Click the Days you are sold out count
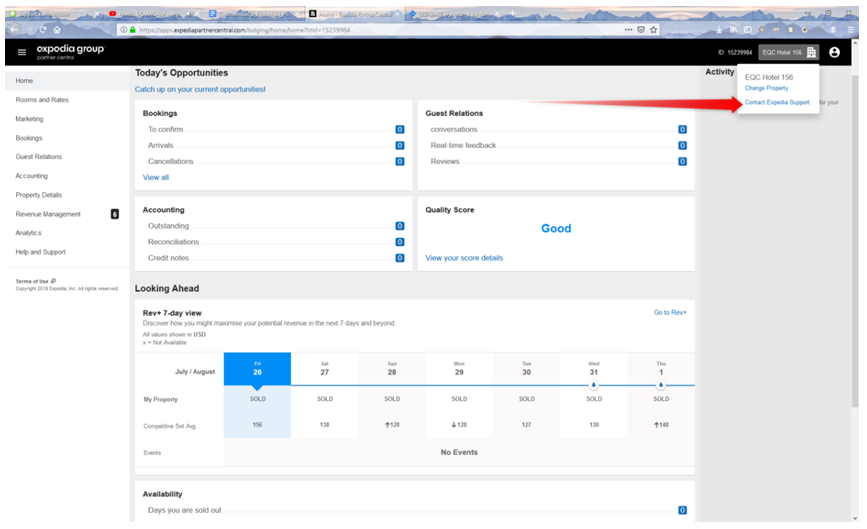This screenshot has width=867, height=529. 682,510
